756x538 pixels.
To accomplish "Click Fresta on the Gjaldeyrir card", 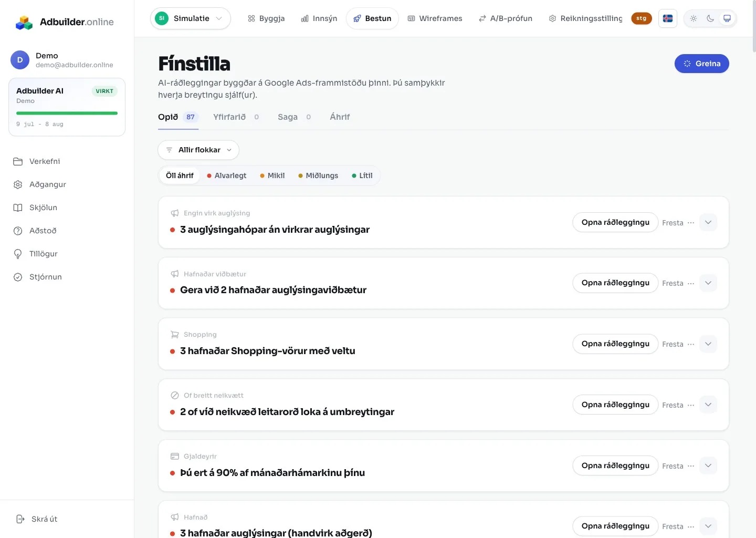I will (x=673, y=466).
